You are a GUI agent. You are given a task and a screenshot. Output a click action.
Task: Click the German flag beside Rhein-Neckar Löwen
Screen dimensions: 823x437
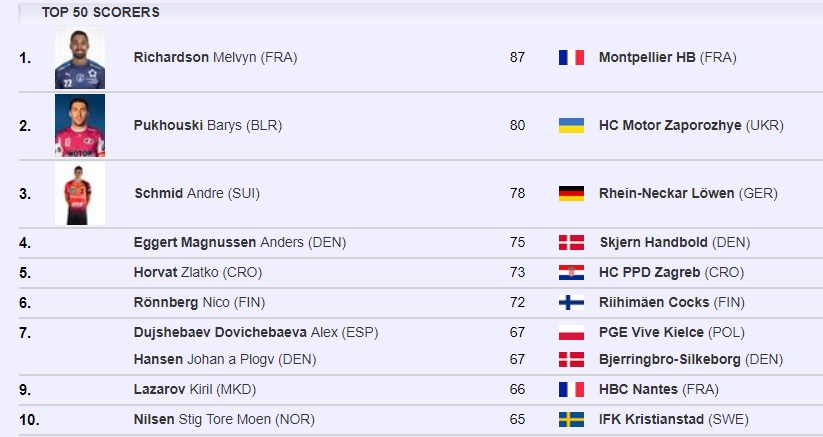570,194
